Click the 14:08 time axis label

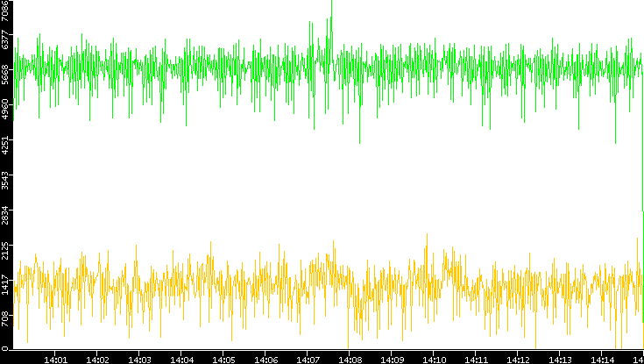350,360
